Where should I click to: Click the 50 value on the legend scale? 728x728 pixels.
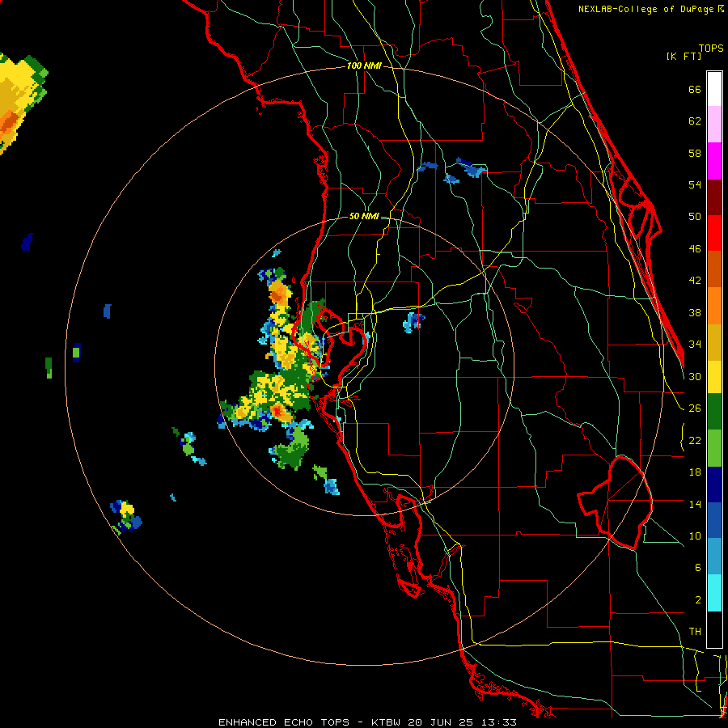pyautogui.click(x=695, y=217)
